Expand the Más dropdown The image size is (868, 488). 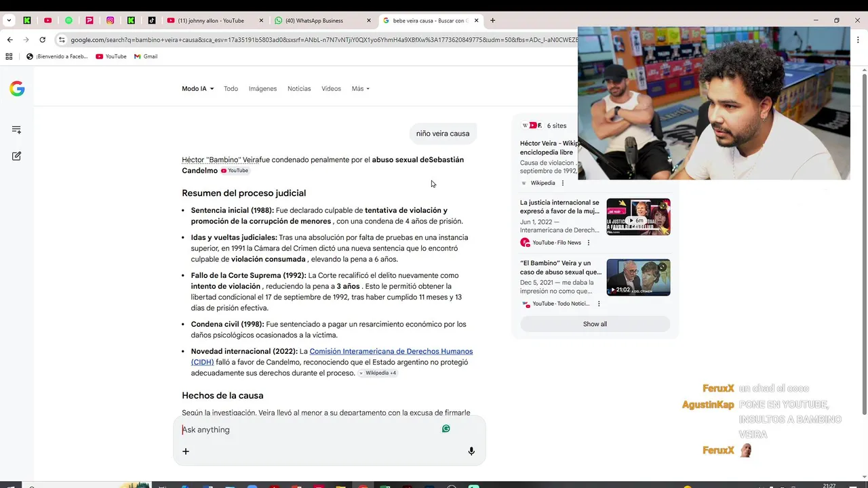[x=360, y=89]
